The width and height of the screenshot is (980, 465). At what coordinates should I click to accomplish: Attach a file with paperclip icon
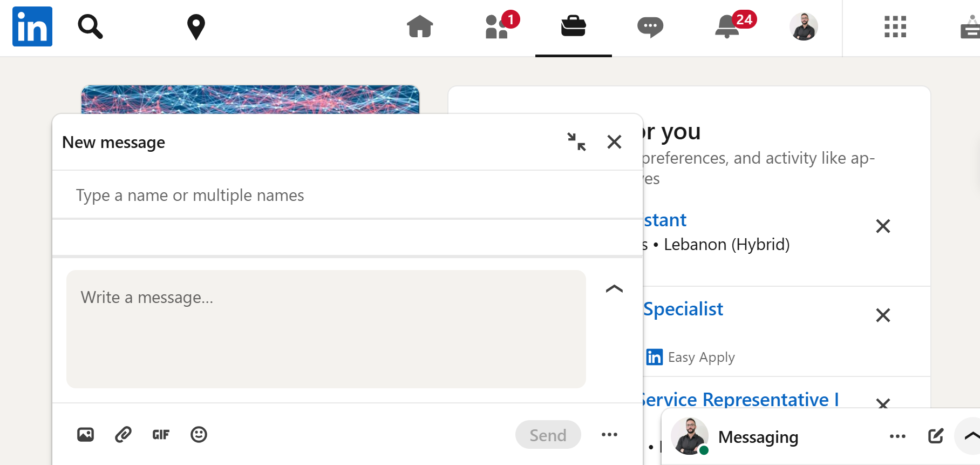(123, 435)
